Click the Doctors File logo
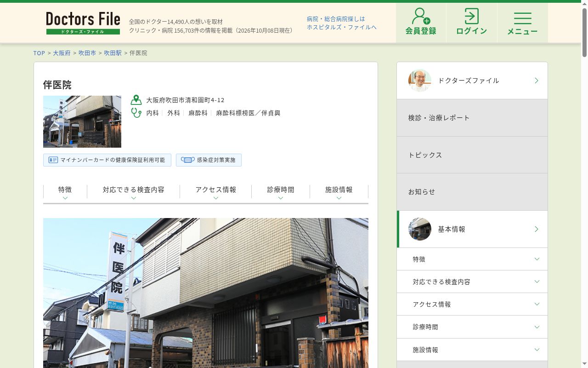 pos(83,23)
